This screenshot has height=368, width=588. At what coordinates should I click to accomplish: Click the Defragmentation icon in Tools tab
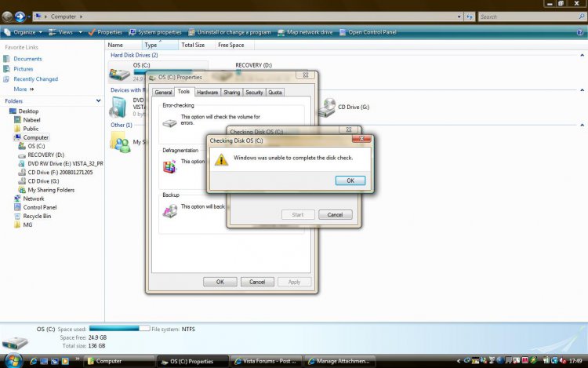click(x=169, y=166)
